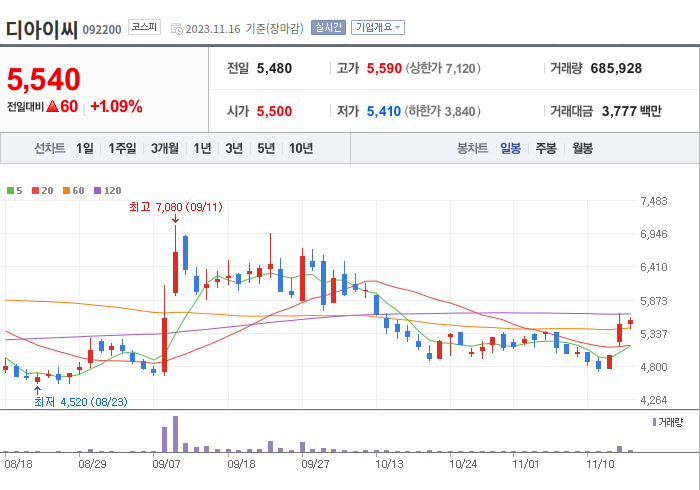The image size is (700, 490).
Task: Click the 최저 4,520 (08/23) annotation
Action: (x=81, y=402)
